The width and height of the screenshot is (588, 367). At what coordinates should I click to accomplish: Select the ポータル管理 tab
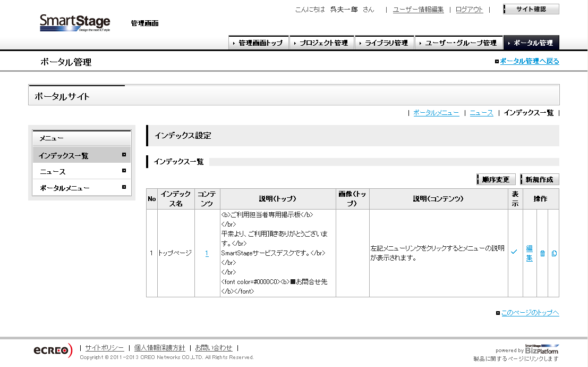pos(531,43)
